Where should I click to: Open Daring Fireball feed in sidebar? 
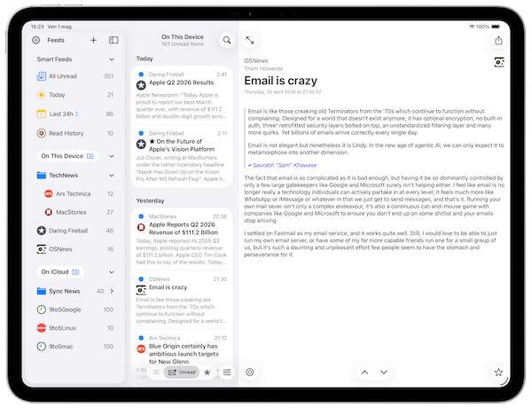[75, 231]
